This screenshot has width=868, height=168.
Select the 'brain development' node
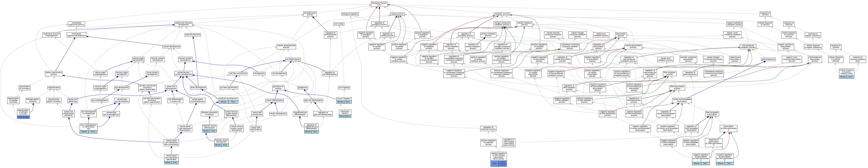coord(198,88)
